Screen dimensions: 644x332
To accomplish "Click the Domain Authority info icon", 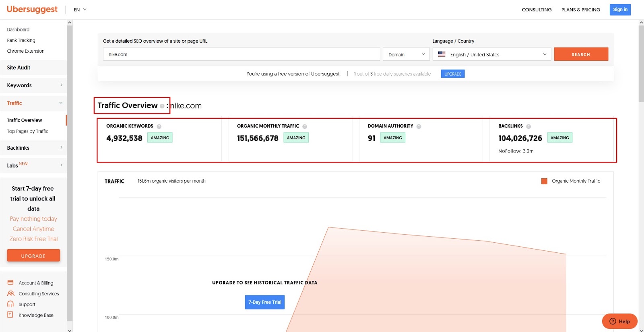I will point(419,126).
